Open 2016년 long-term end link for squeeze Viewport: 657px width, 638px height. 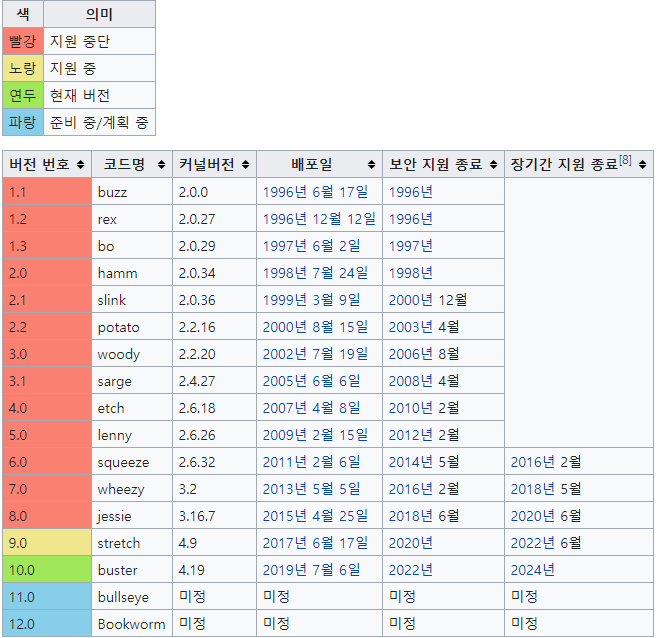[533, 462]
